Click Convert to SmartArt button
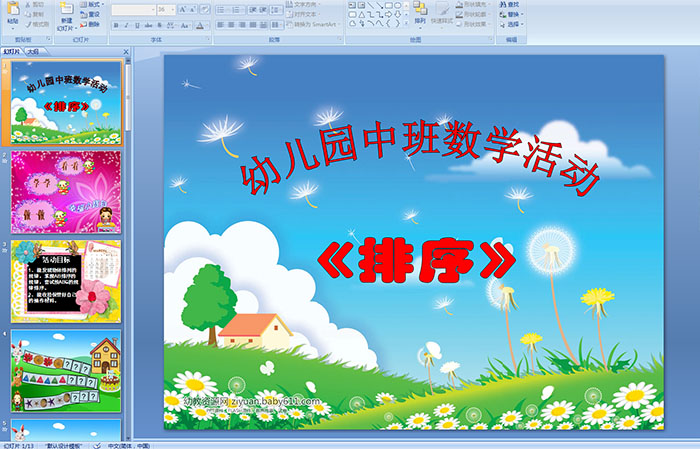The image size is (700, 449). point(313,24)
